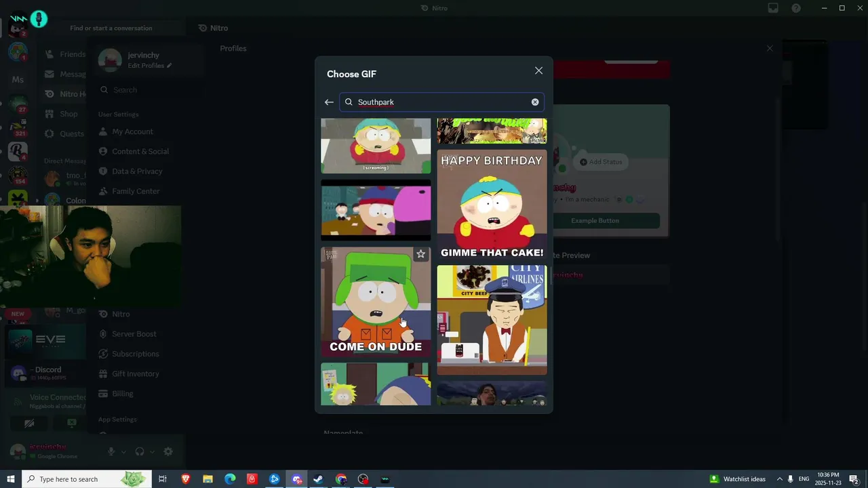Screen dimensions: 868x488
Task: Pick the screaming Cartman GIF
Action: coord(376,146)
